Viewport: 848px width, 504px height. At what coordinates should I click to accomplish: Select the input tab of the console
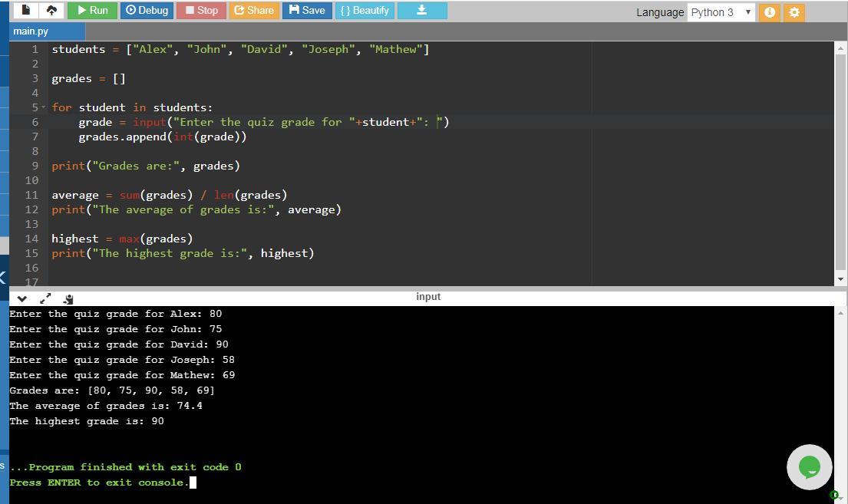[x=428, y=297]
